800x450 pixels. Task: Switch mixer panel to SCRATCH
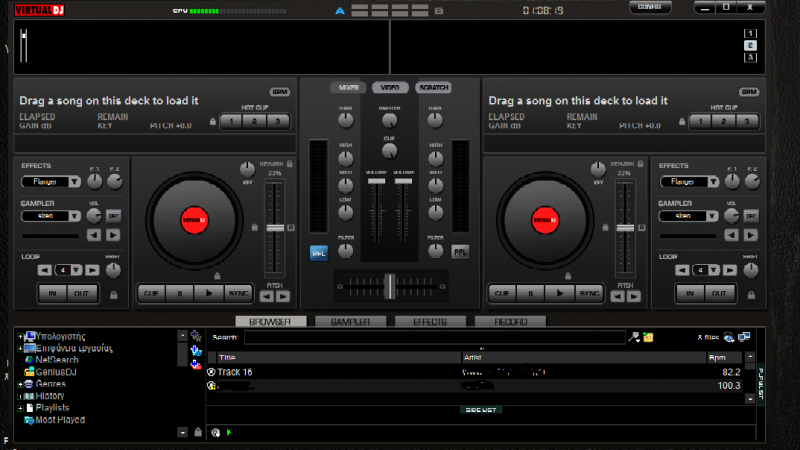tap(434, 88)
